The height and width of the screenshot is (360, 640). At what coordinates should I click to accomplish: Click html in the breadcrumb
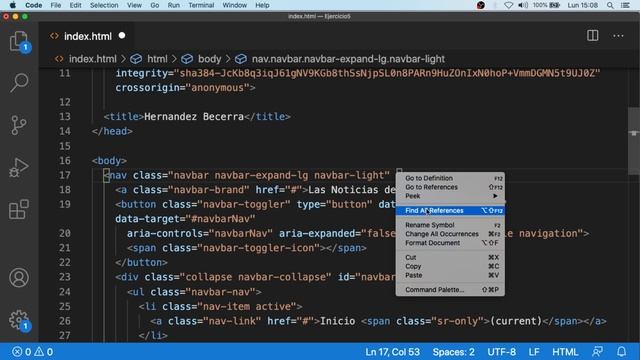pyautogui.click(x=157, y=59)
